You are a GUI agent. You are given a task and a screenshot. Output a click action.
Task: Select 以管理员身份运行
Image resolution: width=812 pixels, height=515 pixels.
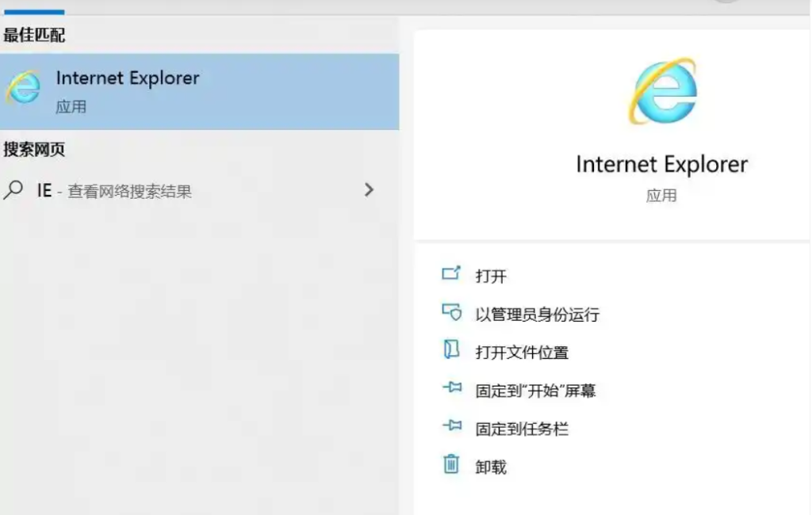coord(538,315)
